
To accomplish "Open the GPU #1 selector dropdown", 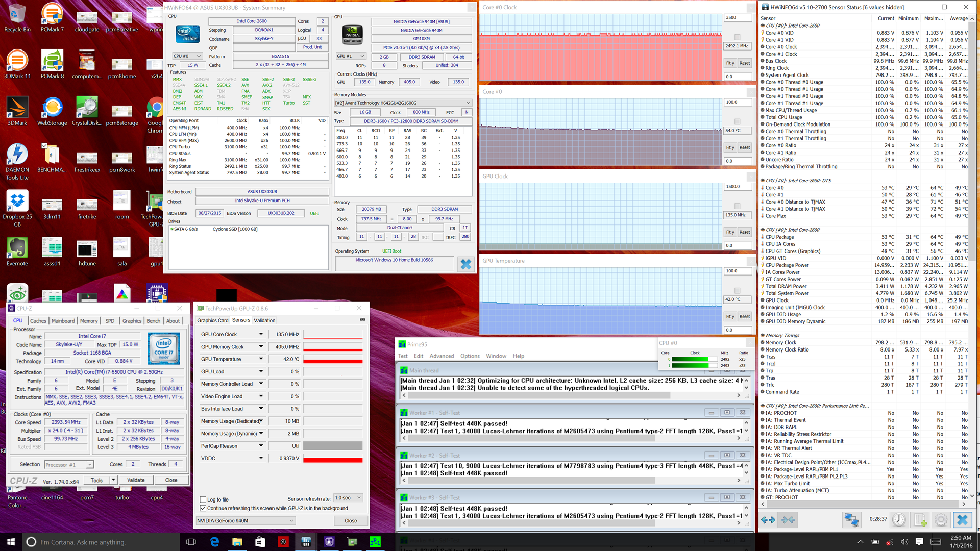I will point(351,56).
